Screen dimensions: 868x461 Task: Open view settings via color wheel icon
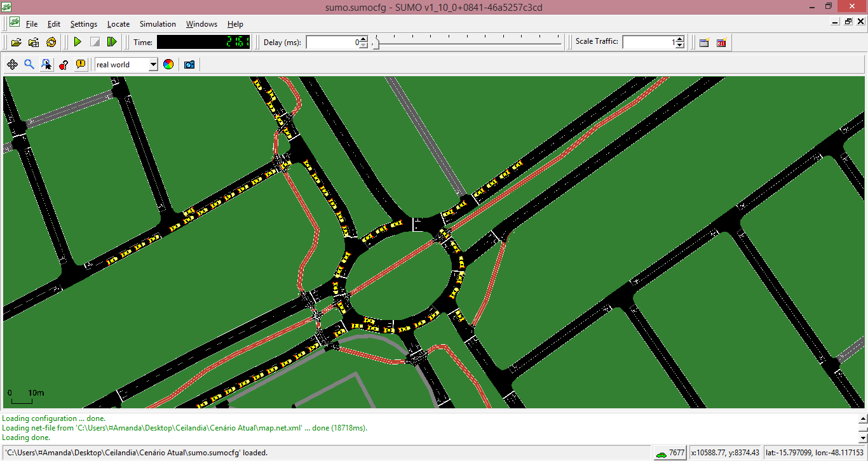[x=168, y=65]
